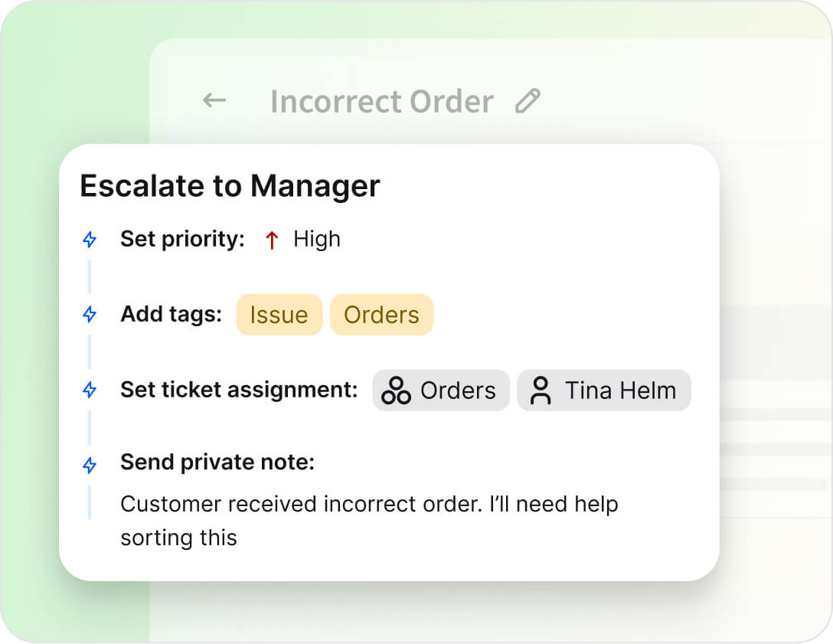Click the back arrow next to Incorrect Order
Screen dimensions: 833x644
point(214,100)
